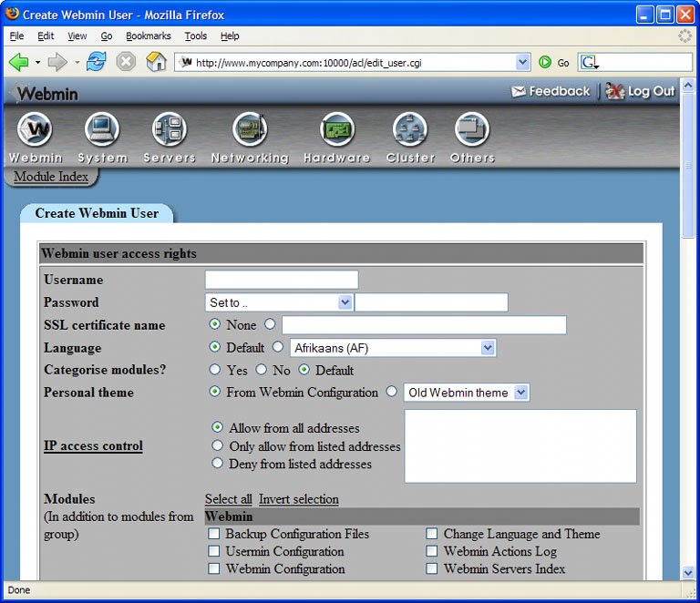The image size is (700, 603).
Task: Open the Old Webmin theme dropdown
Action: point(466,393)
